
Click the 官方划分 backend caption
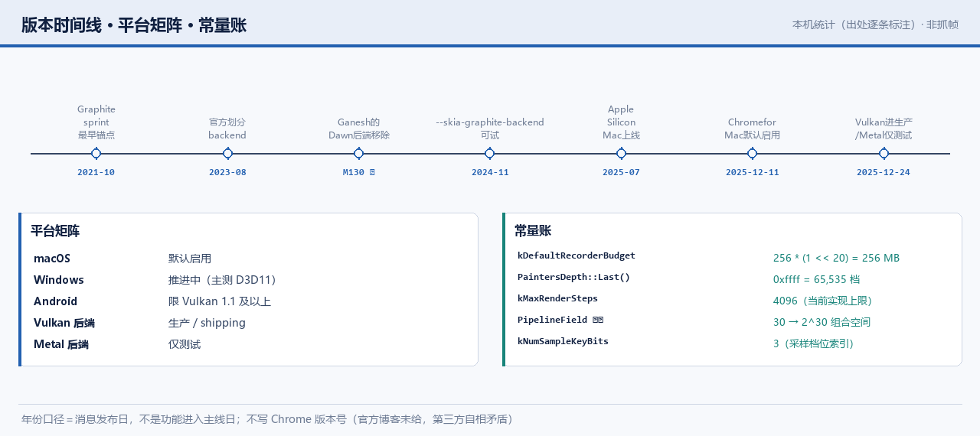click(x=227, y=129)
